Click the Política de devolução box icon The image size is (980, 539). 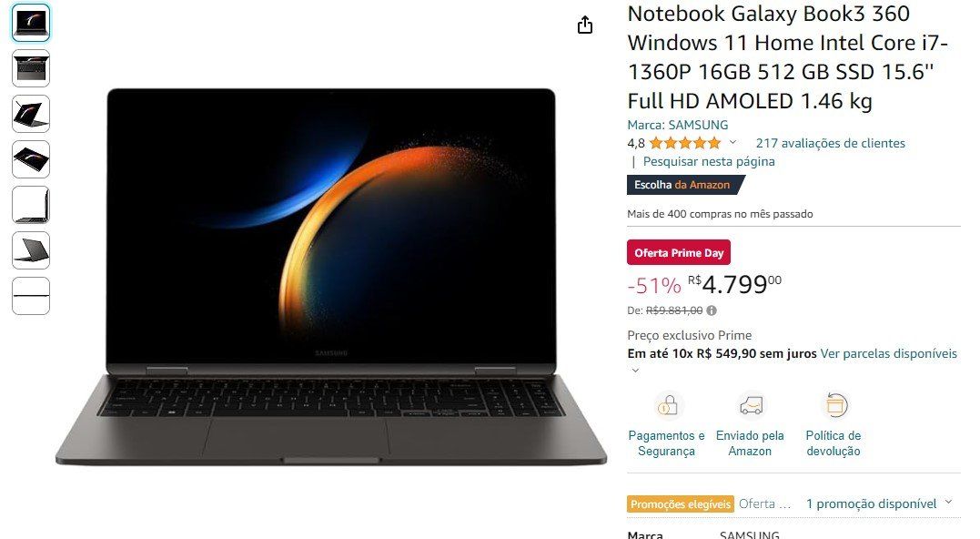834,405
